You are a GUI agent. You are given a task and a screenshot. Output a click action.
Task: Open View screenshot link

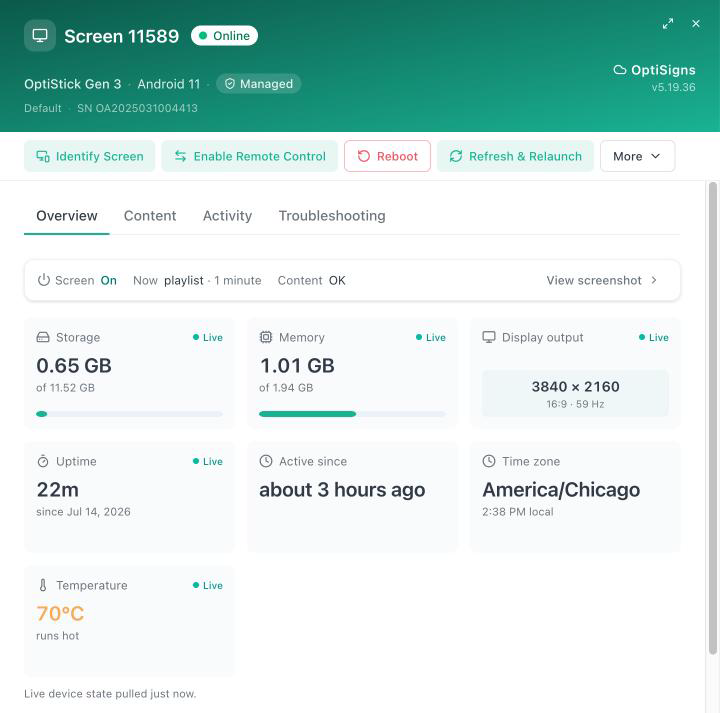coord(602,280)
